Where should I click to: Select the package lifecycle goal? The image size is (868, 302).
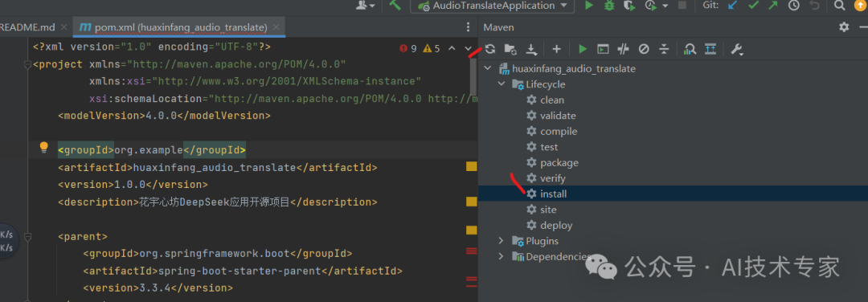coord(559,162)
